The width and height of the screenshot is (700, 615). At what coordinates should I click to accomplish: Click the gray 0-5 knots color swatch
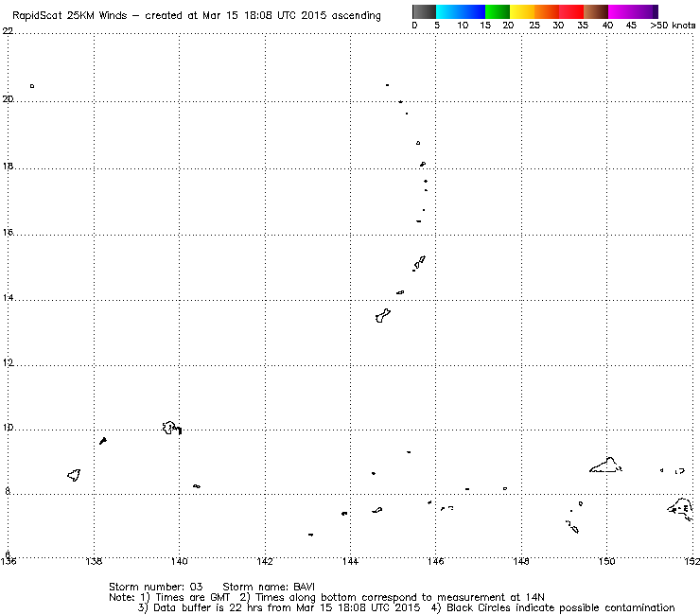click(424, 11)
